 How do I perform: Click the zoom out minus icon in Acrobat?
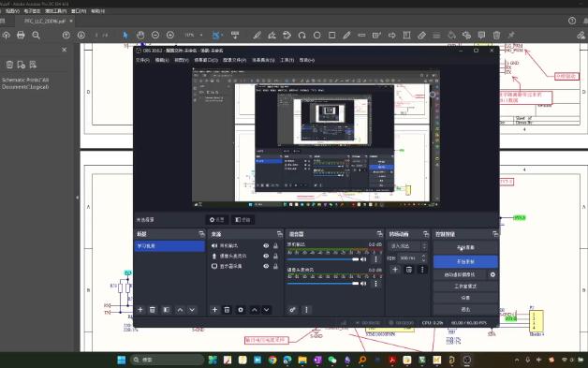[x=155, y=36]
